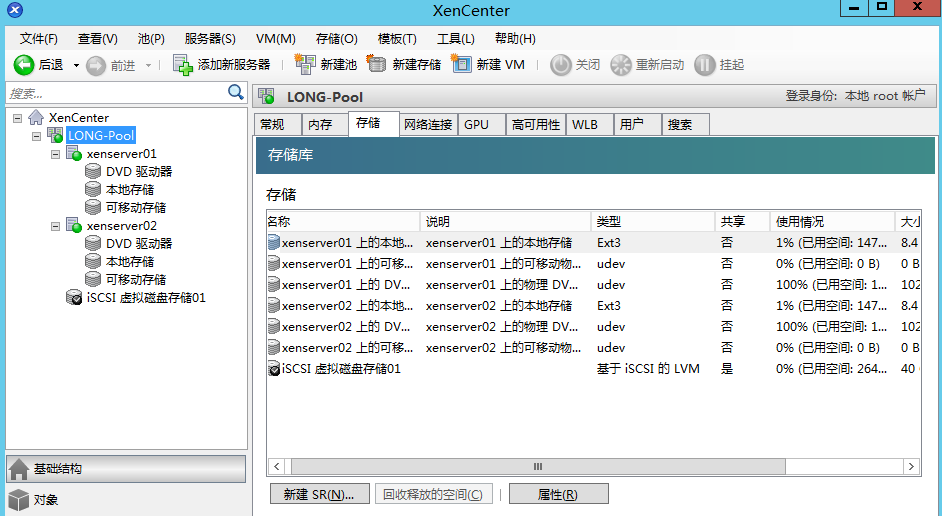Click DVD drive disk icon under xenserver01

93,171
